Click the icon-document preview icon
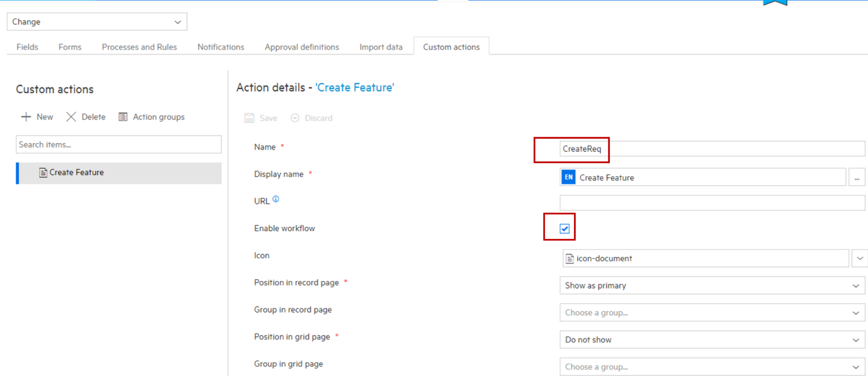The width and height of the screenshot is (868, 376). coord(569,258)
